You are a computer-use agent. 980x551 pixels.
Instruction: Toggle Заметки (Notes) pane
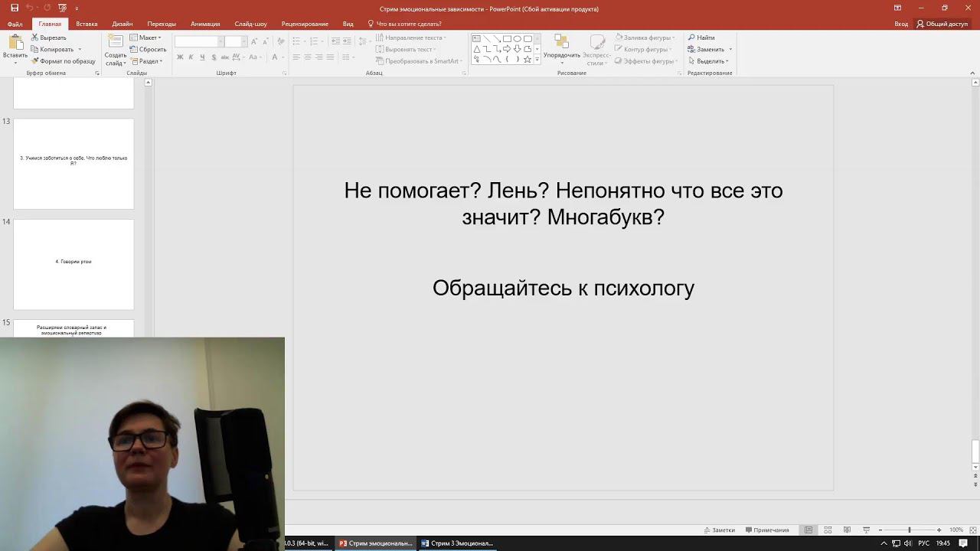pyautogui.click(x=719, y=530)
